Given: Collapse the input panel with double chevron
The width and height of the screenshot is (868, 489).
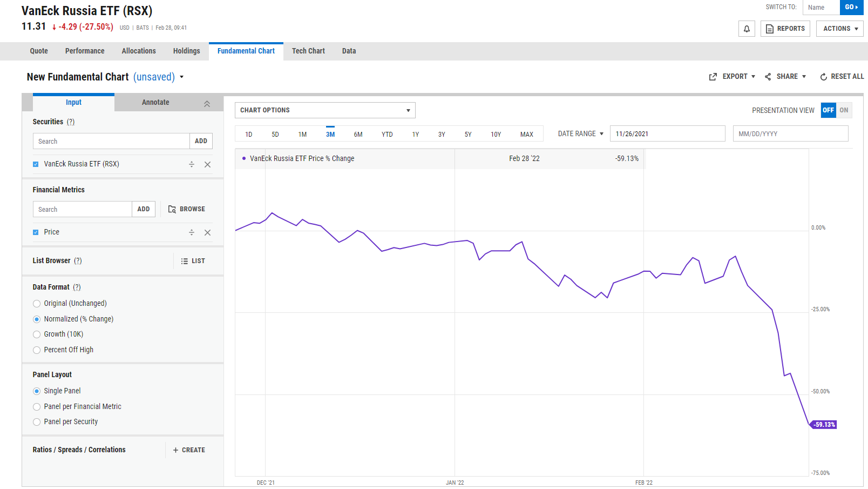Looking at the screenshot, I should 207,104.
